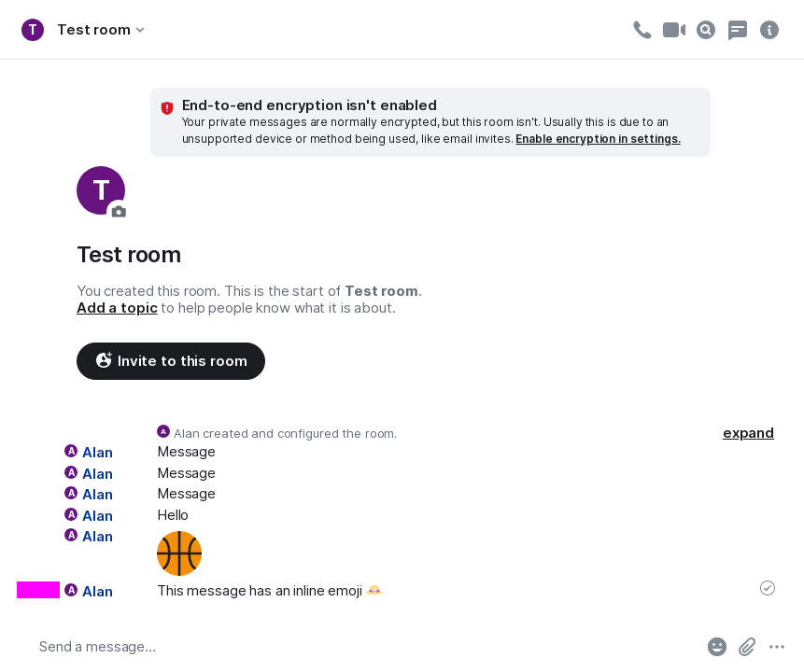Click the Send a message field
Screen dimensions: 804x672
(x=364, y=647)
